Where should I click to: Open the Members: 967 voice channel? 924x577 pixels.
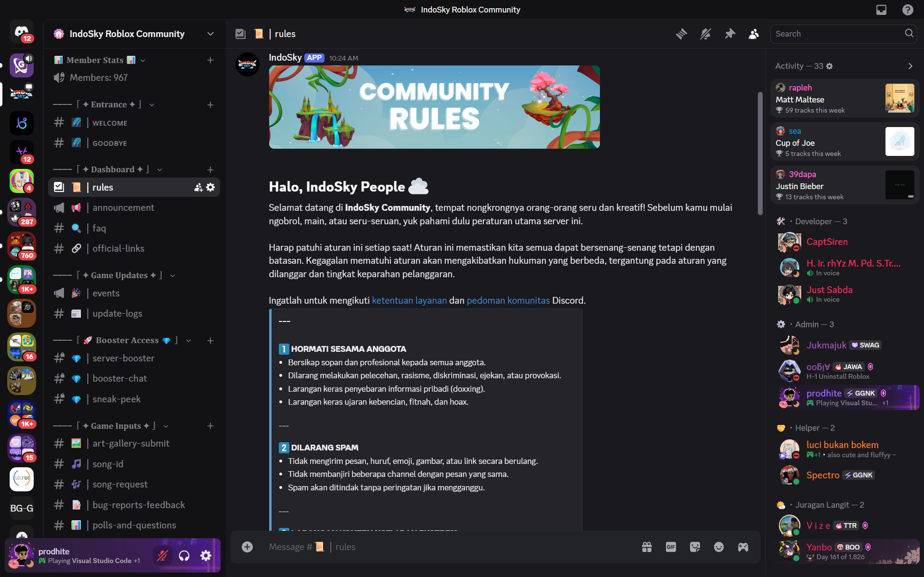click(x=134, y=77)
